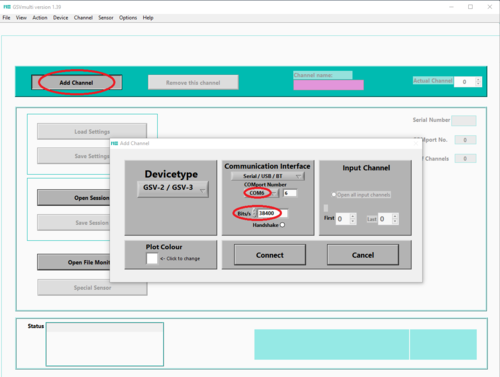Click the Load Settings button

click(x=92, y=131)
